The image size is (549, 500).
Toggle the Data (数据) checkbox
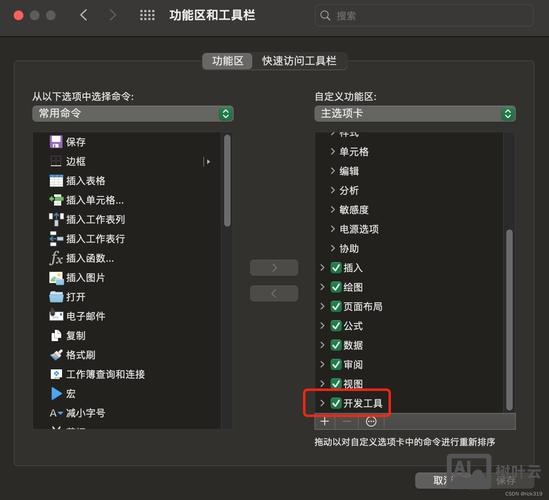(x=336, y=345)
